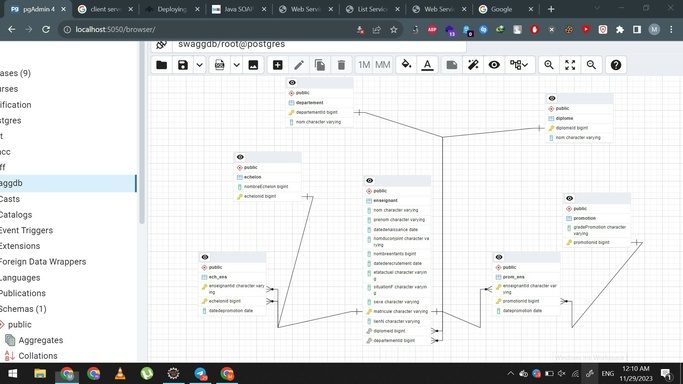Image resolution: width=683 pixels, height=384 pixels.
Task: Open File Explorer from the taskbar
Action: [x=40, y=374]
